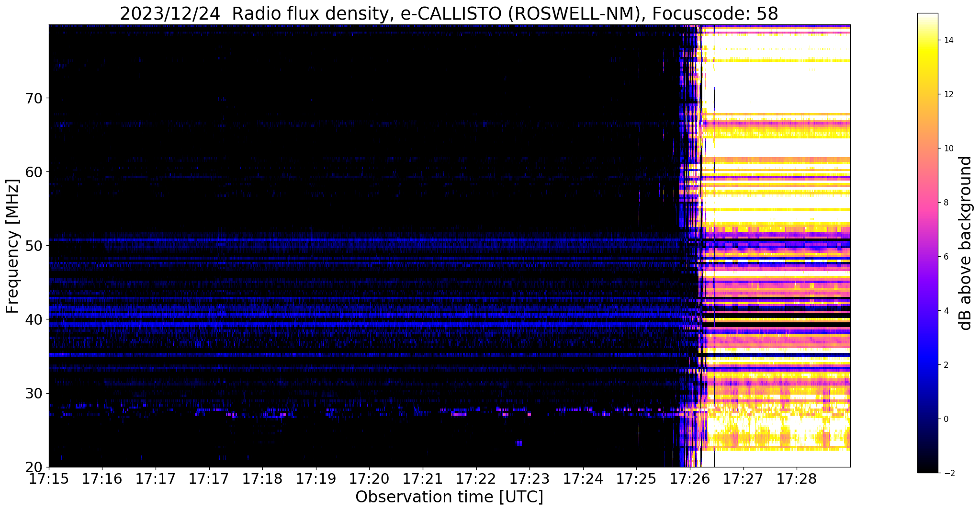Click the colorbar tick label 8
The width and height of the screenshot is (980, 511).
coord(946,203)
